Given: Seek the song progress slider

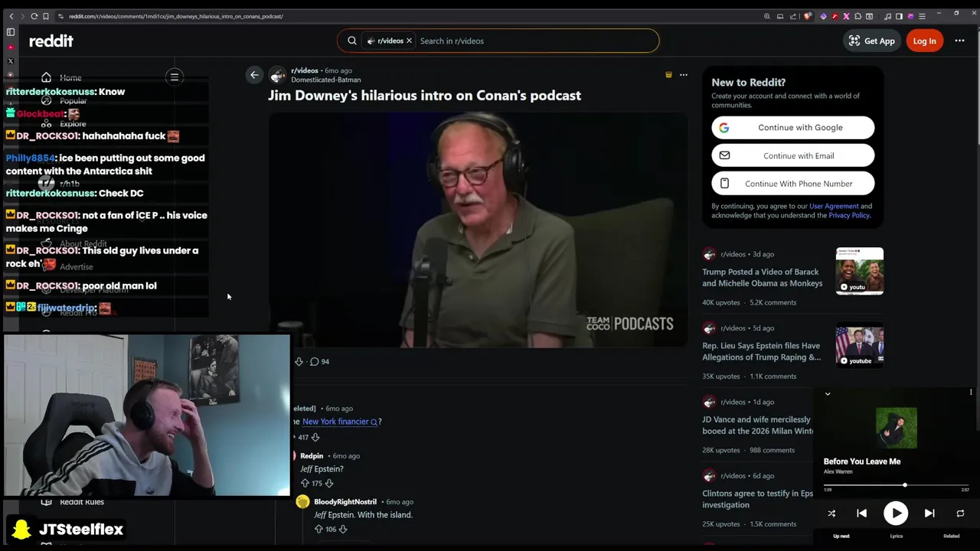Looking at the screenshot, I should click(x=896, y=485).
